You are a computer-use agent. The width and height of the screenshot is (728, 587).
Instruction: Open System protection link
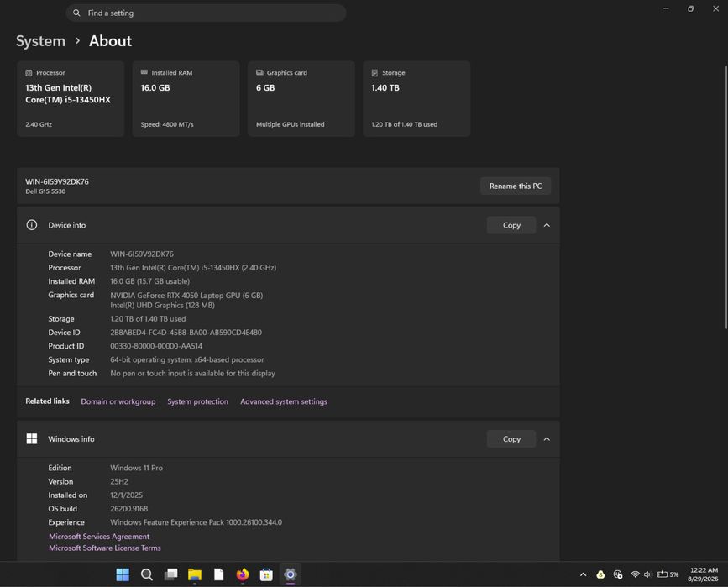(x=198, y=401)
